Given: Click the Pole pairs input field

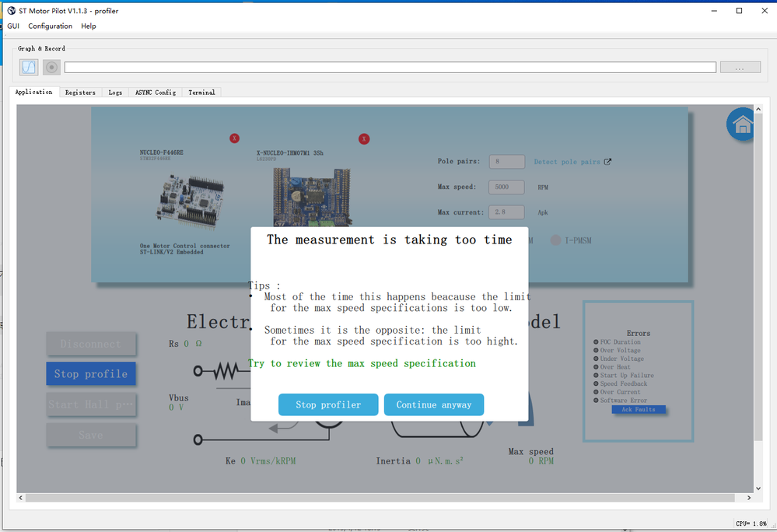Looking at the screenshot, I should click(506, 162).
